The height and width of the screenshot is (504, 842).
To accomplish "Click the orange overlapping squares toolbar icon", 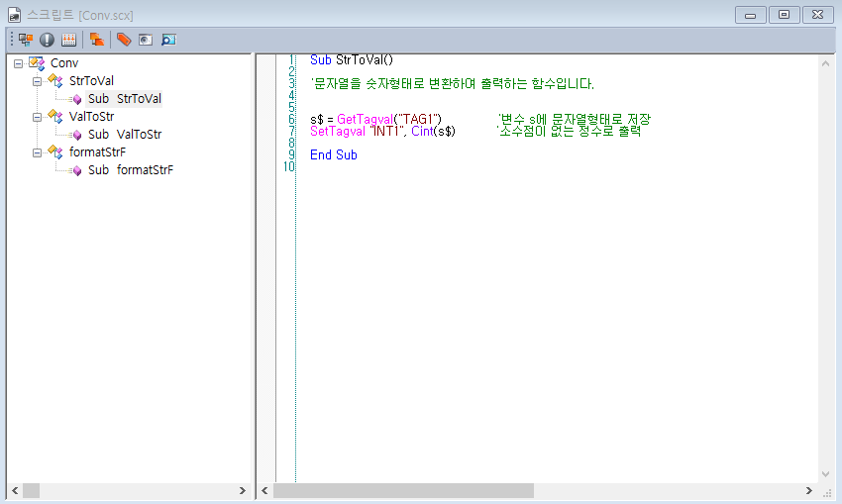I will (97, 40).
